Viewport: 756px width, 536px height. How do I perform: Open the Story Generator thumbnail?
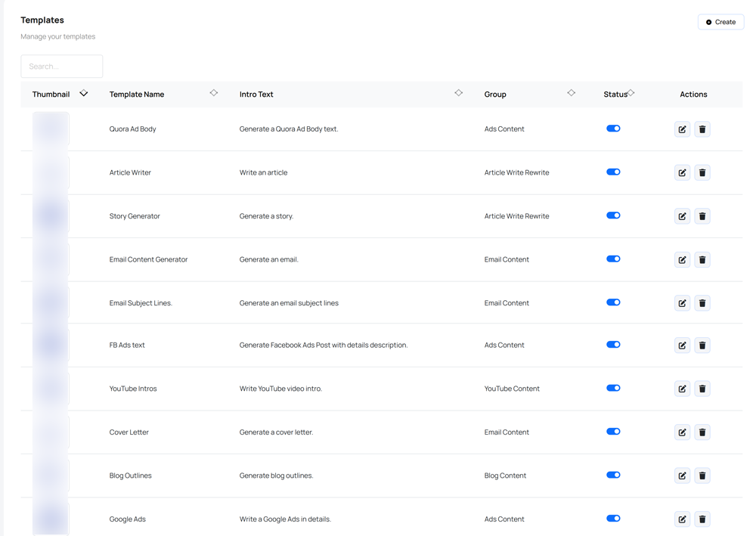(x=51, y=216)
